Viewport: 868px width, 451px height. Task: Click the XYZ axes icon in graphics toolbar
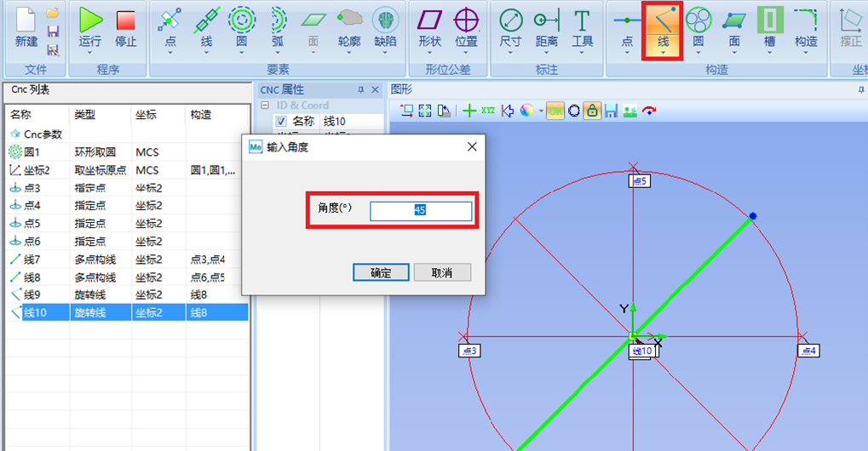tap(487, 111)
